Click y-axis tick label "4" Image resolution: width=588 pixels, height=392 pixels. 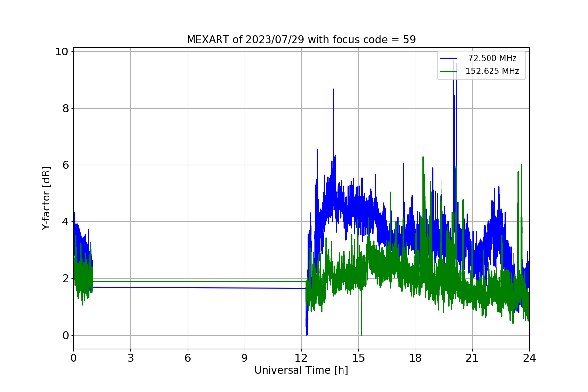point(66,221)
